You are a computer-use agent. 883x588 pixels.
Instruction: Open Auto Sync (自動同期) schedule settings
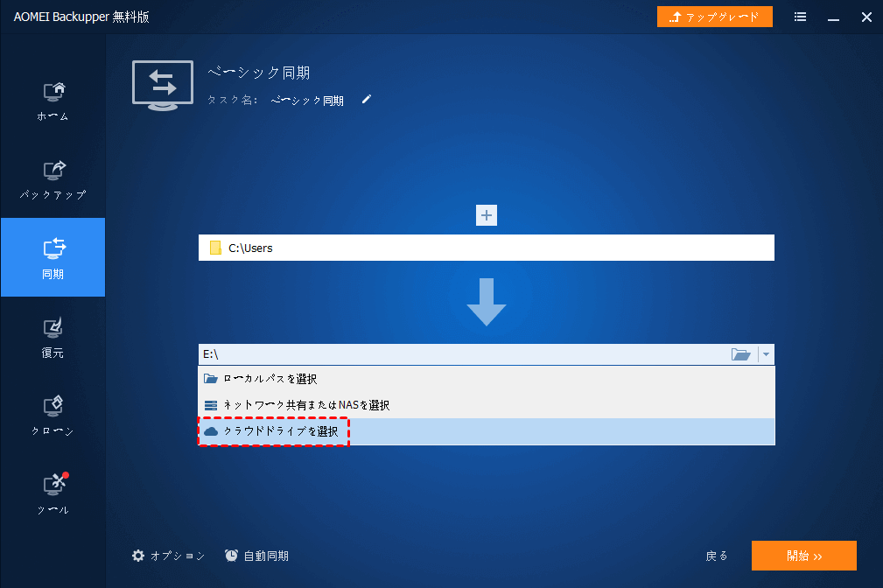click(x=256, y=556)
